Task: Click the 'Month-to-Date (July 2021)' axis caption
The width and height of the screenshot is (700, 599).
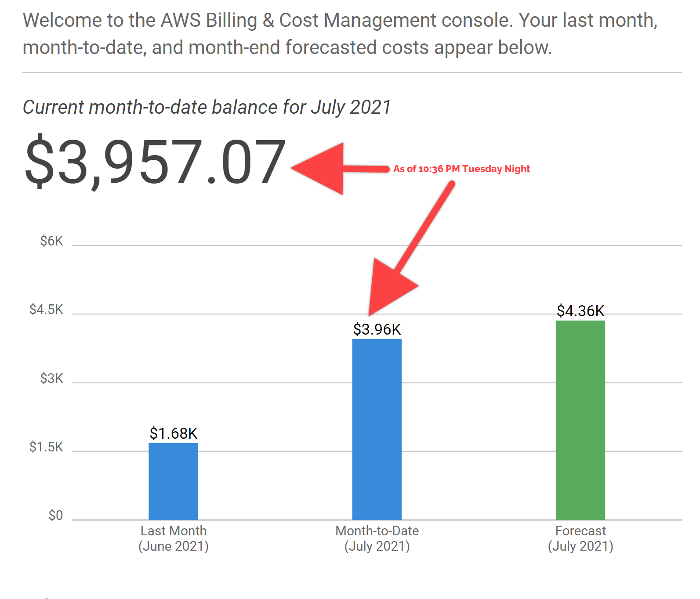Action: (377, 538)
